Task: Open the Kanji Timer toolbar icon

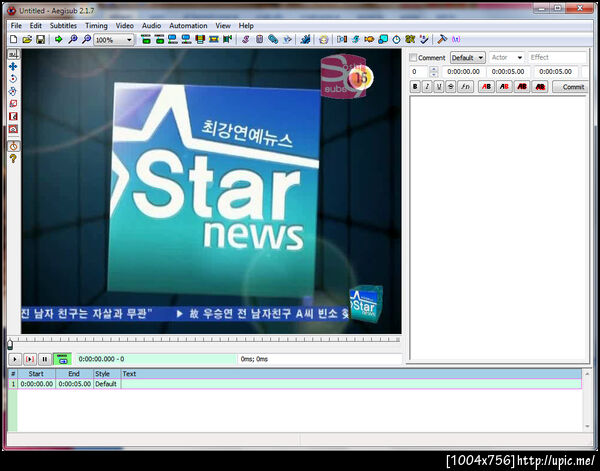Action: pos(410,39)
